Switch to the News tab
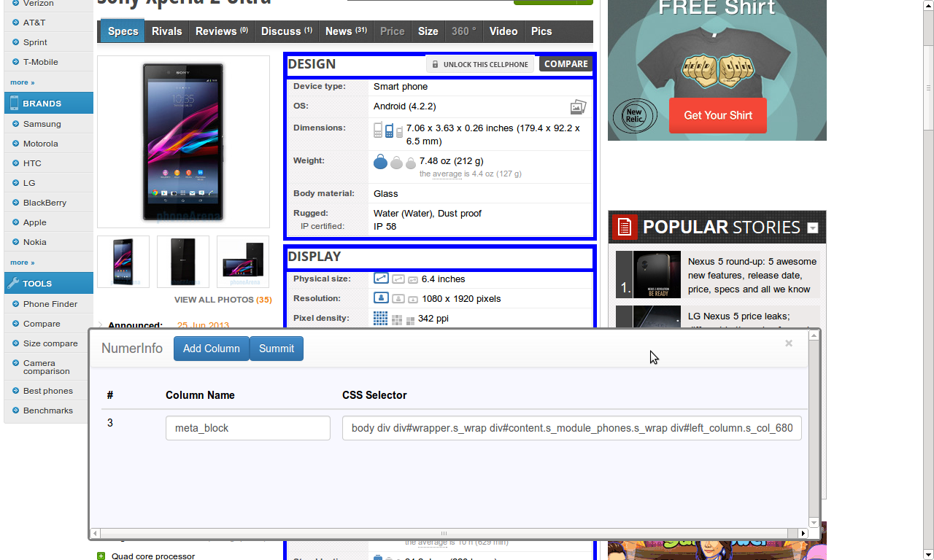The height and width of the screenshot is (560, 934). click(x=347, y=31)
